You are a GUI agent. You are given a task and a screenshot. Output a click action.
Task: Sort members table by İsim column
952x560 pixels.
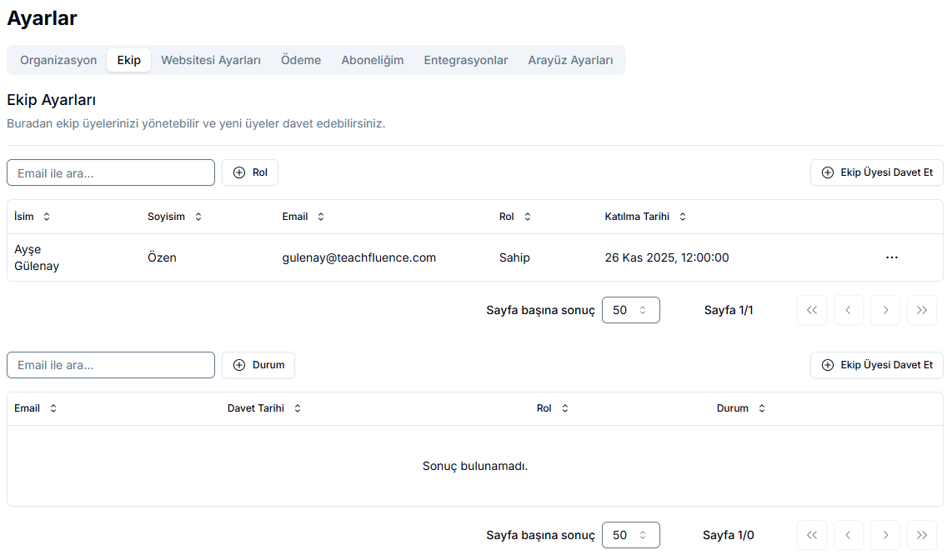tap(33, 217)
